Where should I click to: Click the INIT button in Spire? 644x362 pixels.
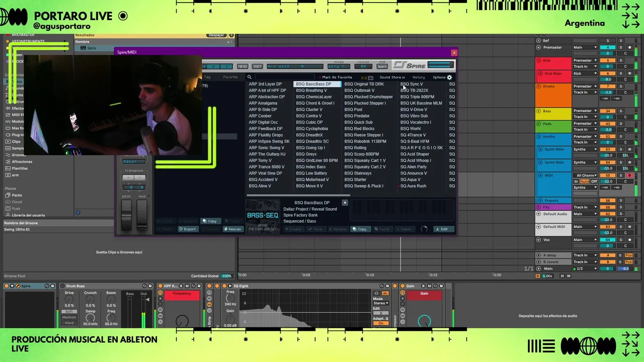pyautogui.click(x=257, y=66)
